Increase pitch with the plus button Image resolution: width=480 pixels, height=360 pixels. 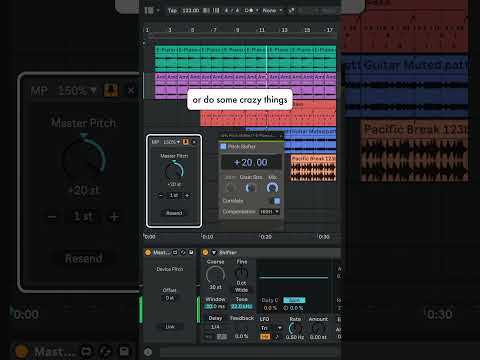click(x=187, y=195)
